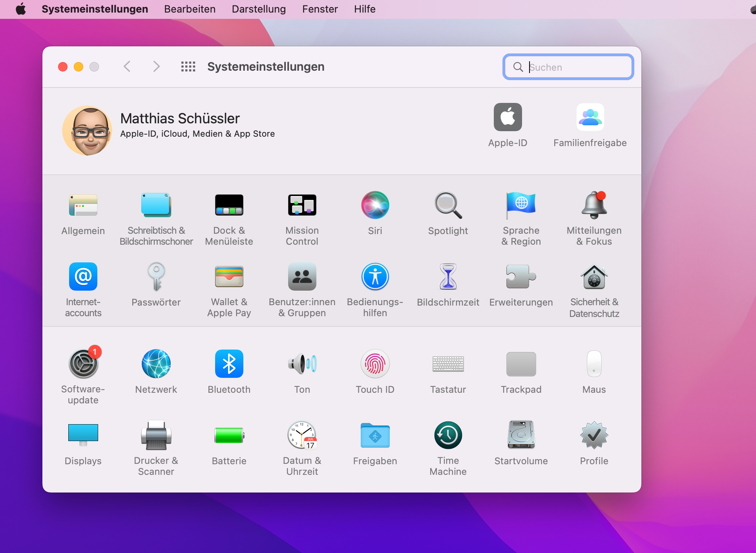This screenshot has height=553, width=756.
Task: Open Sicherheit & Datenschutz settings
Action: coord(594,276)
